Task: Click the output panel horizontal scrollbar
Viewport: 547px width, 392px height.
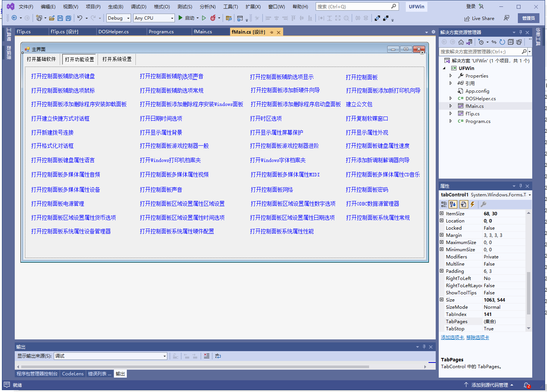Action: pos(195,367)
